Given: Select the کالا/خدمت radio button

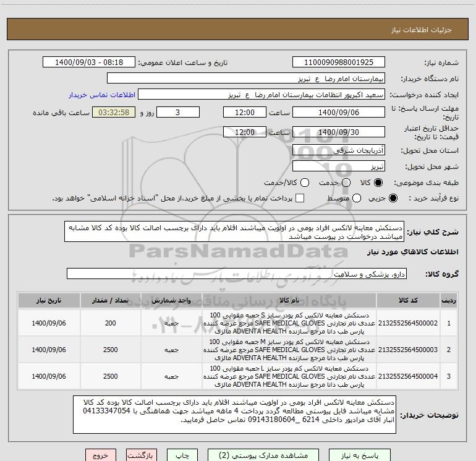Looking at the screenshot, I should point(305,183).
